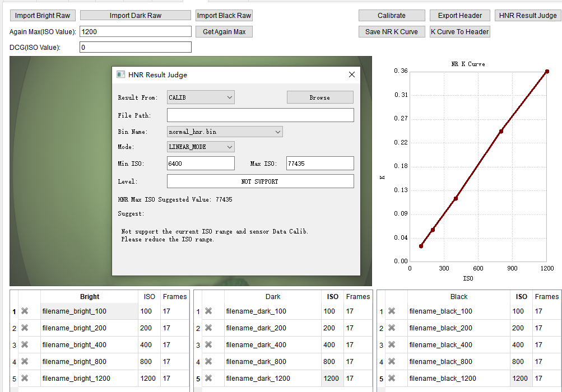Click the Calibrate button
562x392 pixels.
[392, 16]
